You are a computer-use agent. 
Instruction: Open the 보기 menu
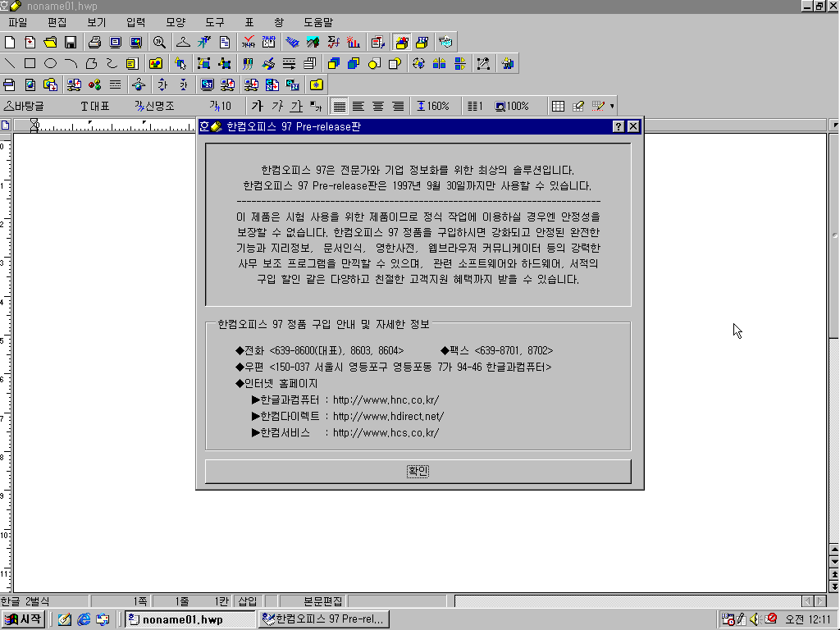pos(97,22)
